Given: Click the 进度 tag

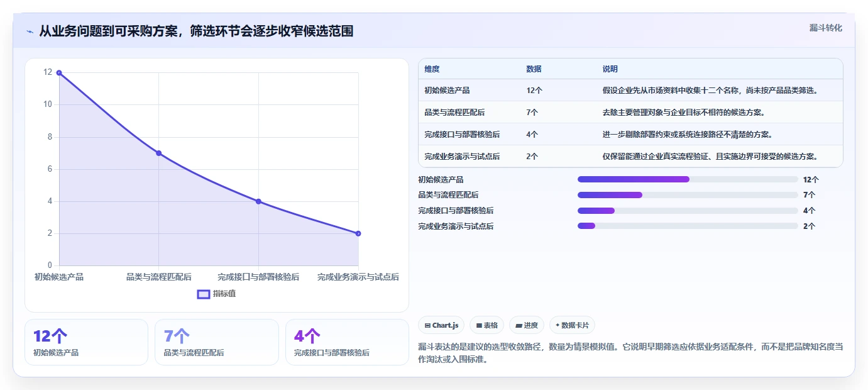Looking at the screenshot, I should [x=527, y=325].
